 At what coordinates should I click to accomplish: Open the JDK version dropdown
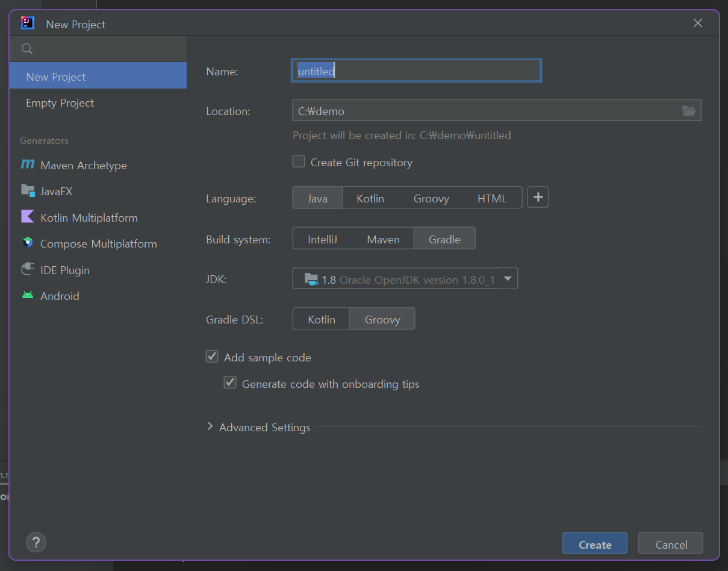405,279
